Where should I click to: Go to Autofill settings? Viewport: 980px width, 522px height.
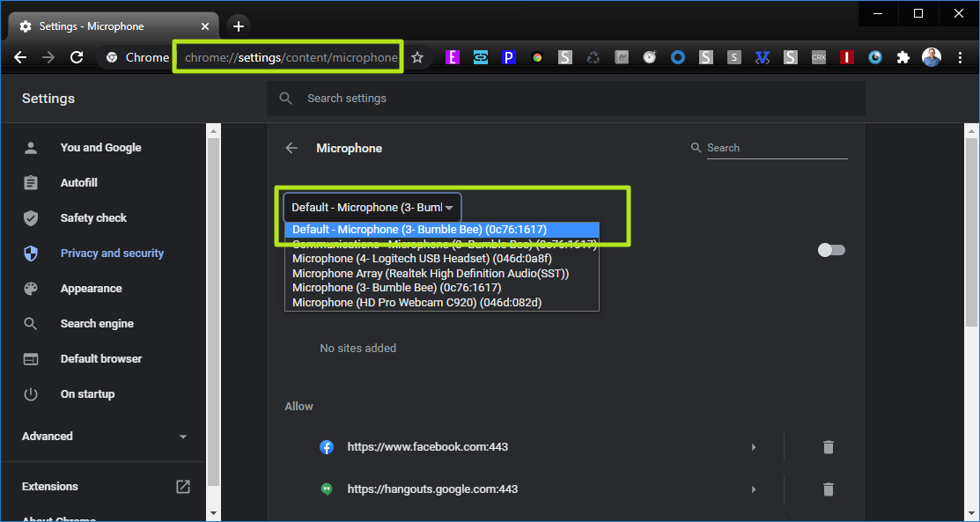[78, 182]
